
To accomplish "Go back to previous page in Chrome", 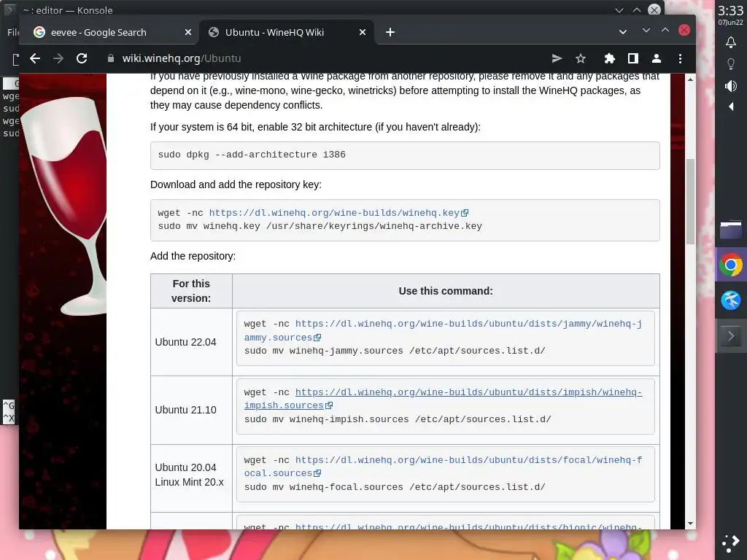I will click(35, 58).
